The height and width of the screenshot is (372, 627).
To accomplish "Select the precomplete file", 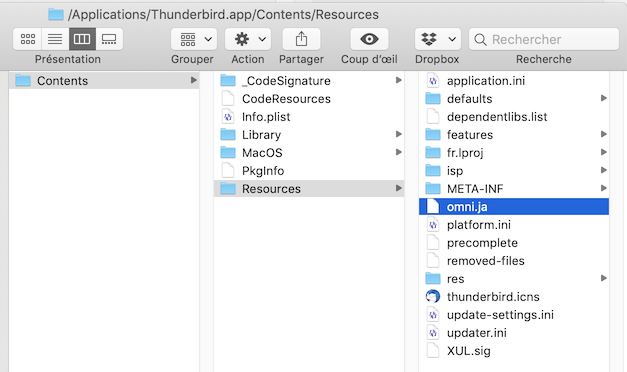I will click(x=514, y=243).
